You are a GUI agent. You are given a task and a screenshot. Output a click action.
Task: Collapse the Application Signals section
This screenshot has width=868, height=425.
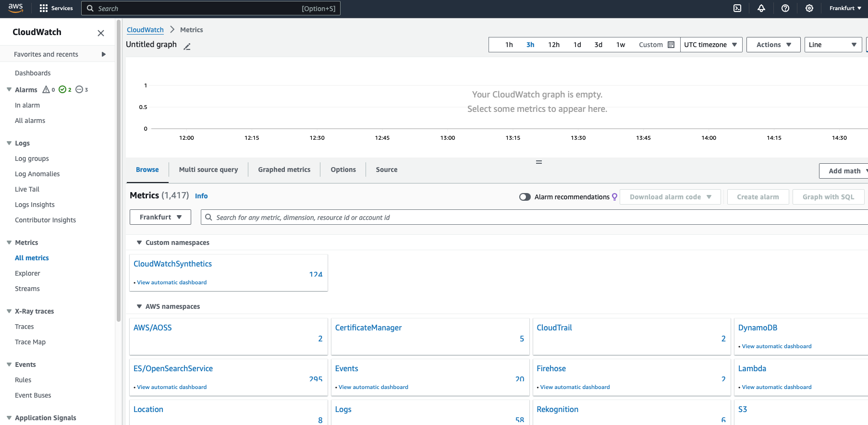tap(9, 418)
